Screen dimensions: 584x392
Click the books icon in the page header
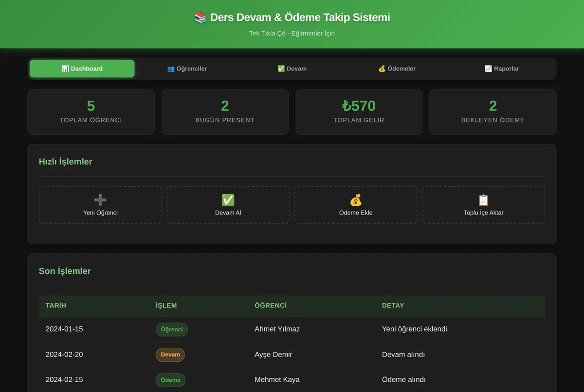(201, 18)
